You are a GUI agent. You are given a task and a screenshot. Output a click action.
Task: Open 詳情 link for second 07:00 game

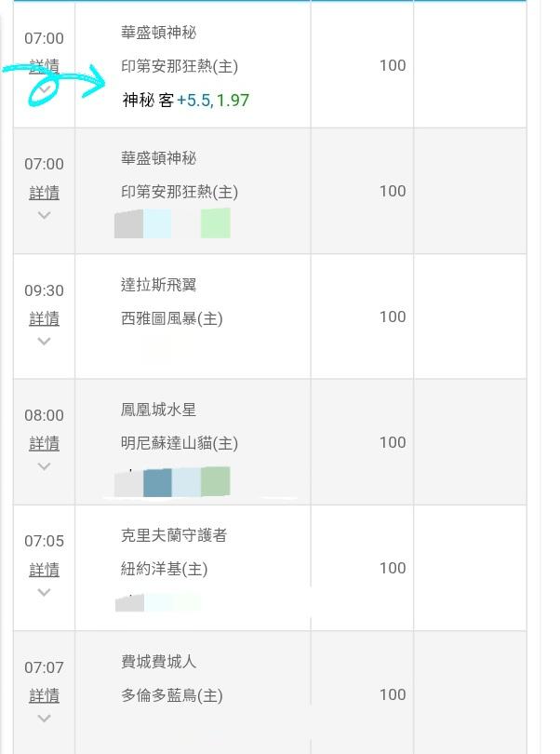coord(45,193)
